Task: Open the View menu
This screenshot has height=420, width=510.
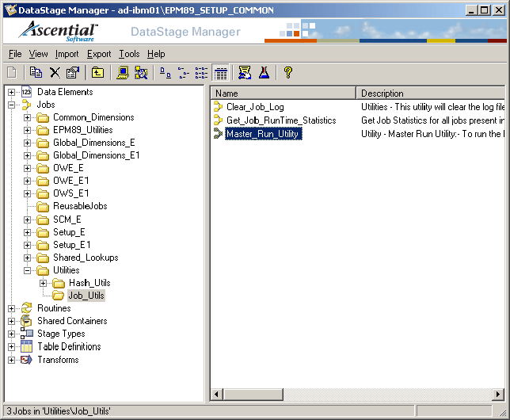Action: click(x=38, y=54)
